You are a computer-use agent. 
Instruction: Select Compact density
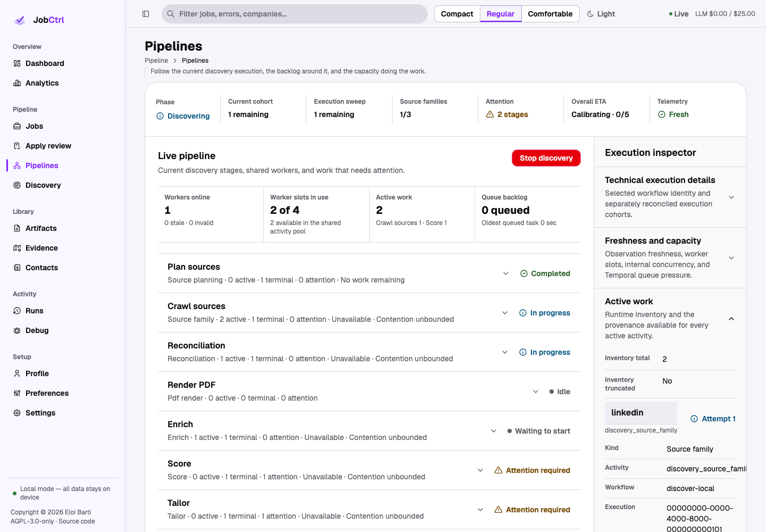[x=457, y=14]
